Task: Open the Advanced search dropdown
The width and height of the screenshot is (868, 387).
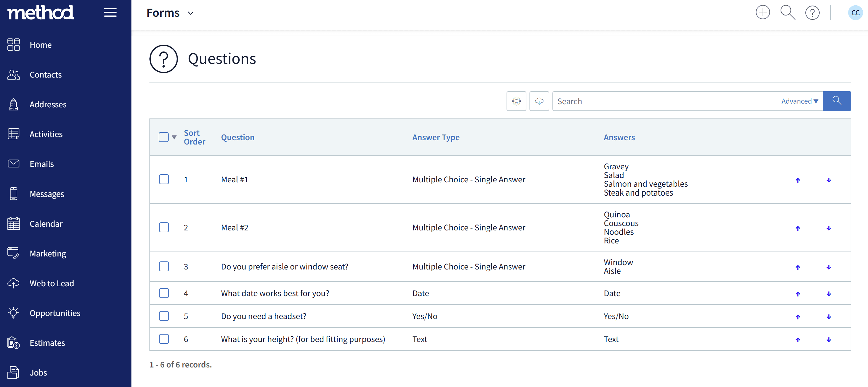Action: click(x=799, y=101)
